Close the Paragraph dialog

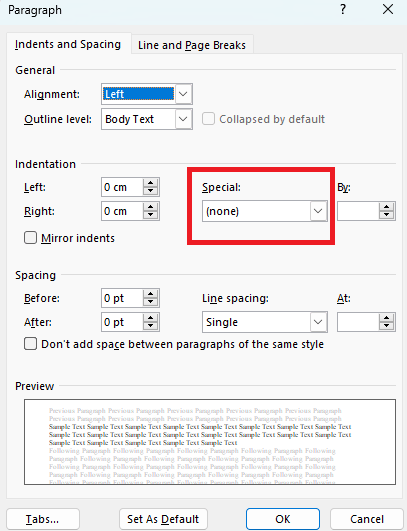point(388,9)
